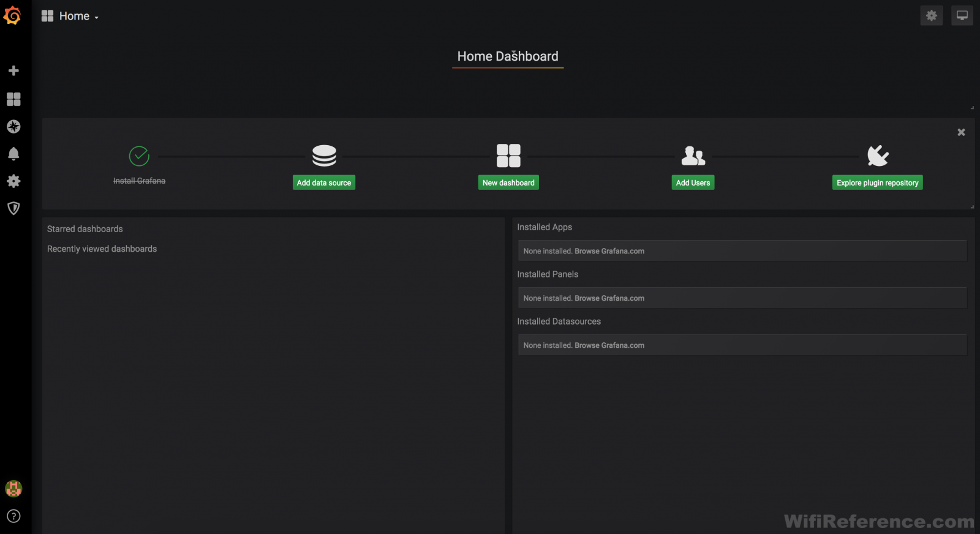The height and width of the screenshot is (534, 980).
Task: Open the Configuration gear in sidebar
Action: pos(13,181)
